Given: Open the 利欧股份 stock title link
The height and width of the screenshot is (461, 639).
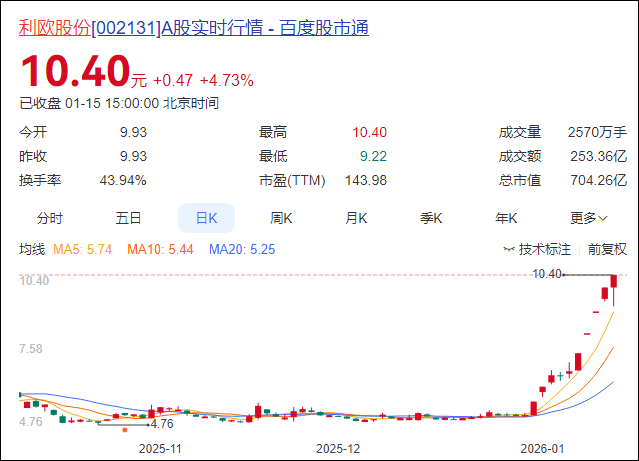Looking at the screenshot, I should [194, 28].
